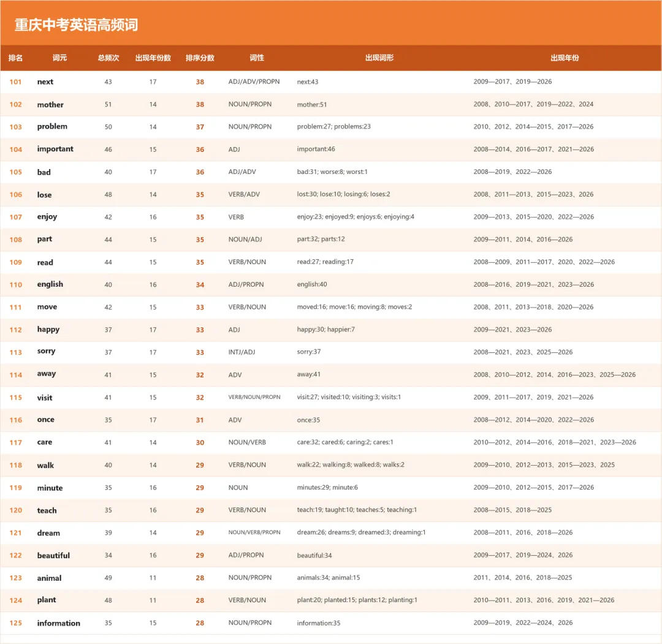Image resolution: width=662 pixels, height=644 pixels.
Task: Click the word forms 'walk:22; walking:8; walked:8; walks:2'
Action: 351,464
